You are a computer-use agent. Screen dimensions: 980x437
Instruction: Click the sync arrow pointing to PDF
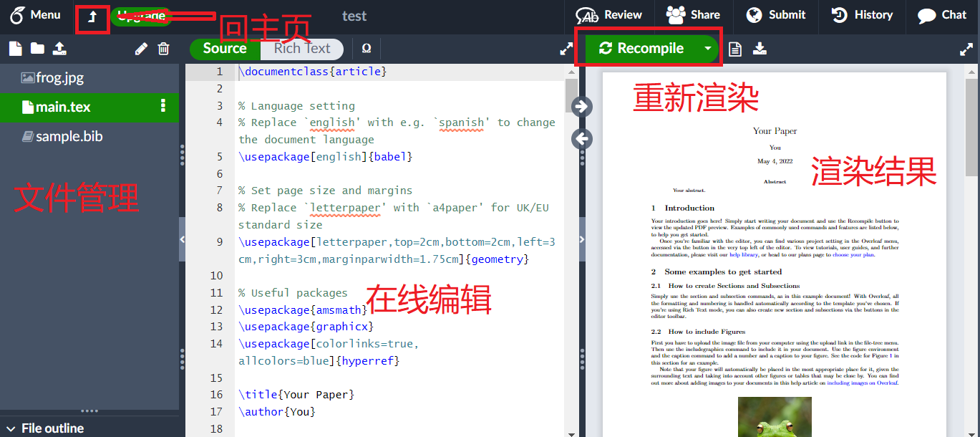tap(583, 107)
